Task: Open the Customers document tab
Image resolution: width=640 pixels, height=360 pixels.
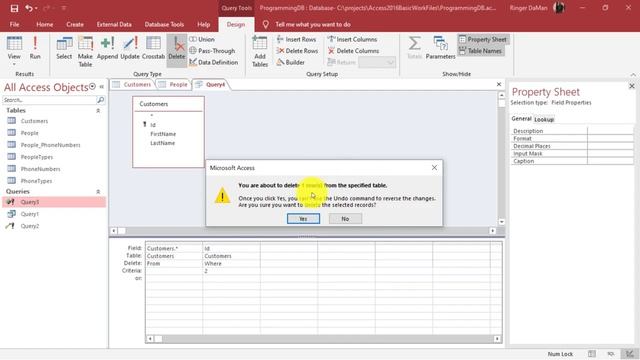Action: pyautogui.click(x=132, y=84)
